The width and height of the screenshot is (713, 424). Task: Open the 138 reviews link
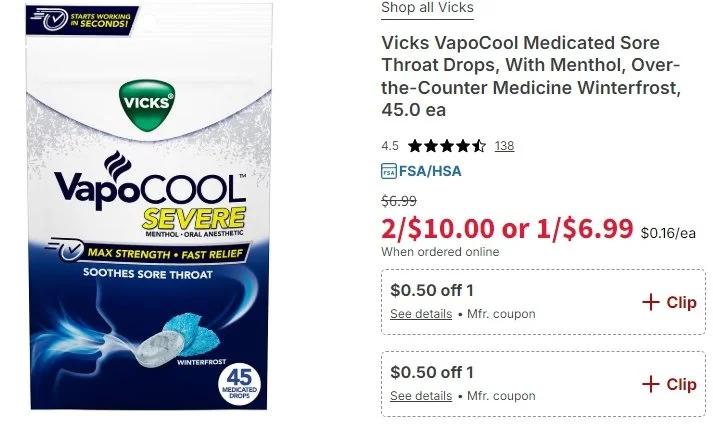tap(504, 146)
